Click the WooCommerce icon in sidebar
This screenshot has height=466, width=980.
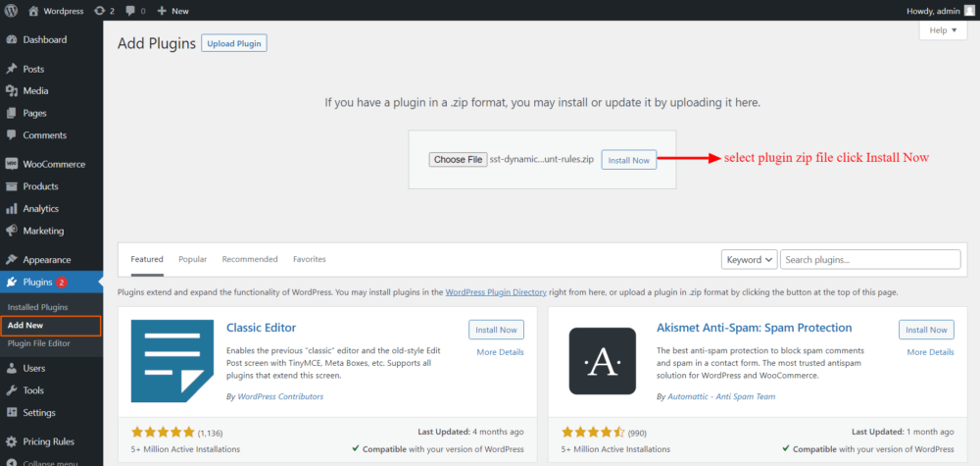[11, 164]
